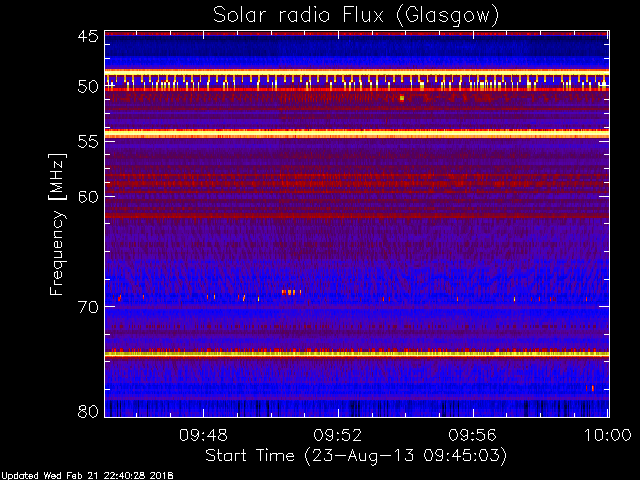Click the 10:00 time tick label
Image resolution: width=640 pixels, height=480 pixels.
click(x=607, y=435)
